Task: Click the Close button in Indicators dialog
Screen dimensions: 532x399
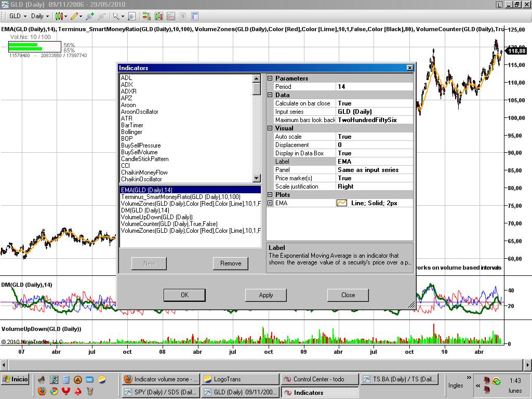Action: click(x=348, y=295)
